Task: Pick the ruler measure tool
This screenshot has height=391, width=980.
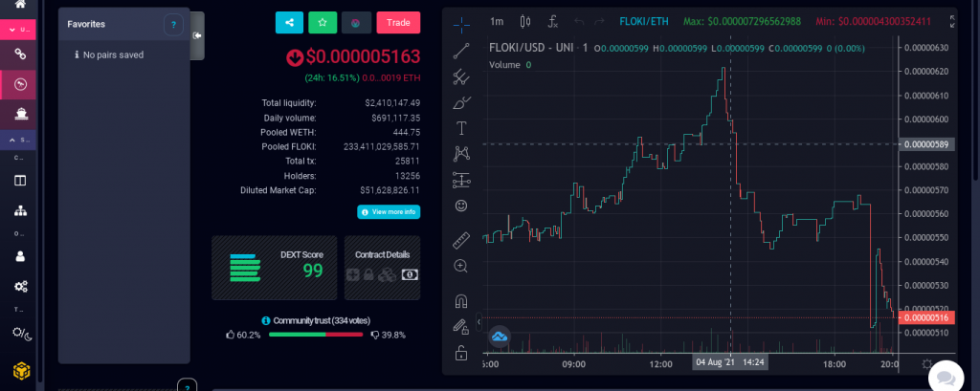Action: (x=461, y=239)
